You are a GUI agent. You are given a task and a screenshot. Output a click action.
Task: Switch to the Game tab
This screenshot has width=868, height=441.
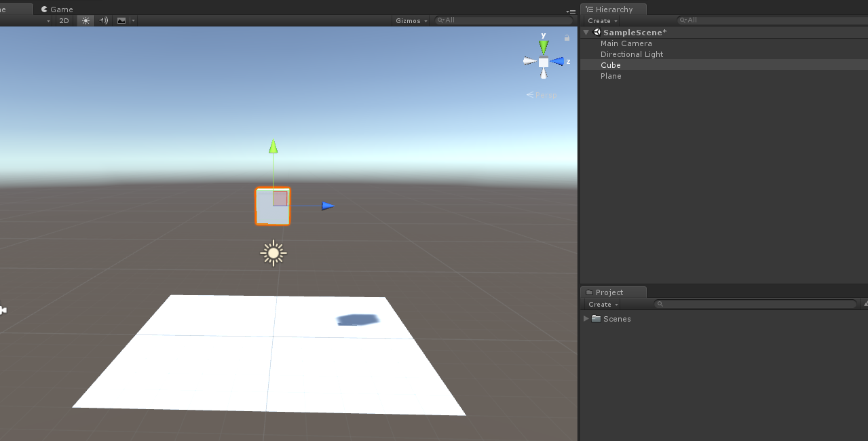(57, 9)
